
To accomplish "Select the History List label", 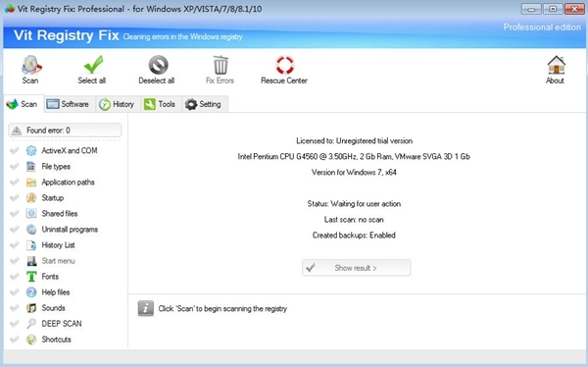I will click(x=58, y=245).
